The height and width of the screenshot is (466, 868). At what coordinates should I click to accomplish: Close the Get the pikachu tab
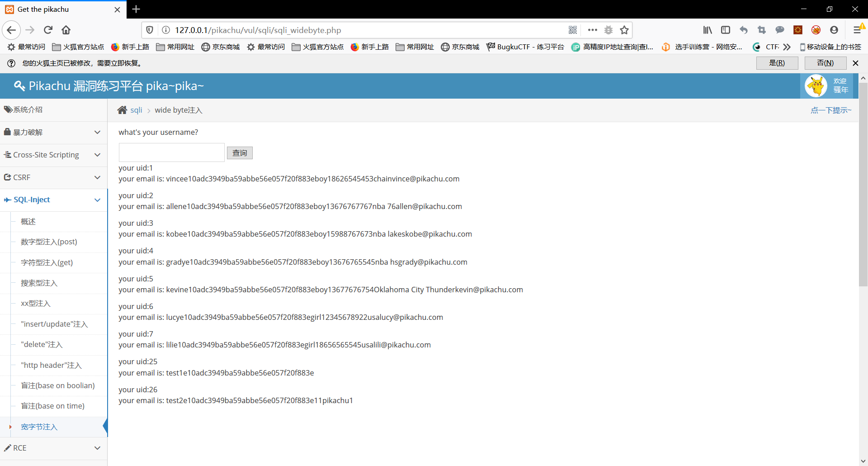tap(117, 10)
